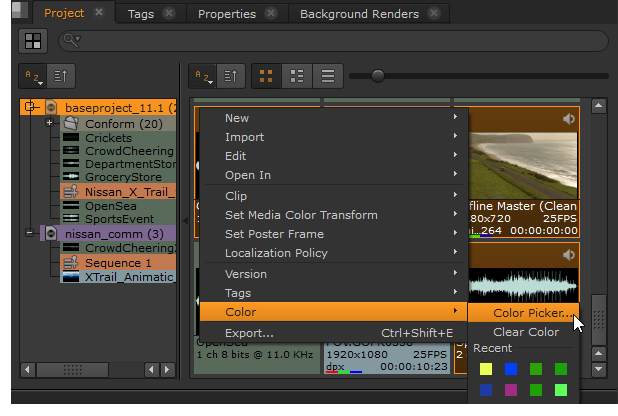Expand the Conform bin tree node
618x416 pixels.
coord(49,123)
